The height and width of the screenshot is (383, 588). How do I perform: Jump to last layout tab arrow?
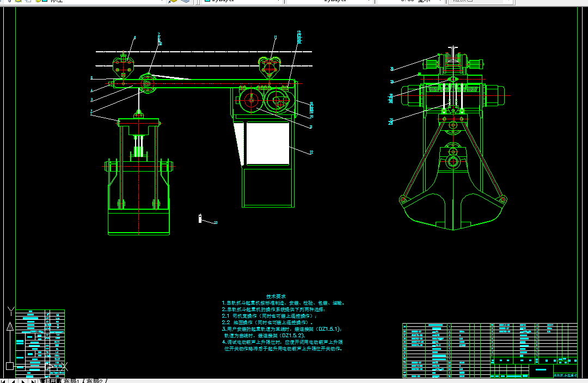[x=33, y=381]
